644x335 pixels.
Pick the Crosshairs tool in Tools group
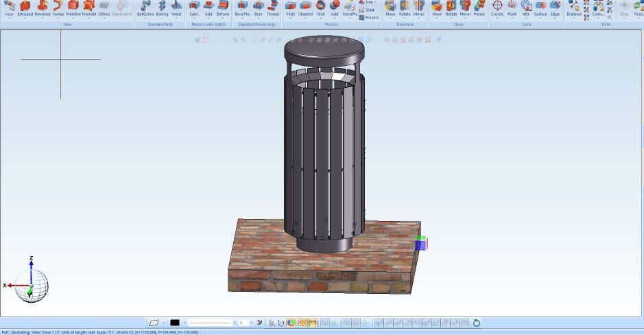[497, 8]
